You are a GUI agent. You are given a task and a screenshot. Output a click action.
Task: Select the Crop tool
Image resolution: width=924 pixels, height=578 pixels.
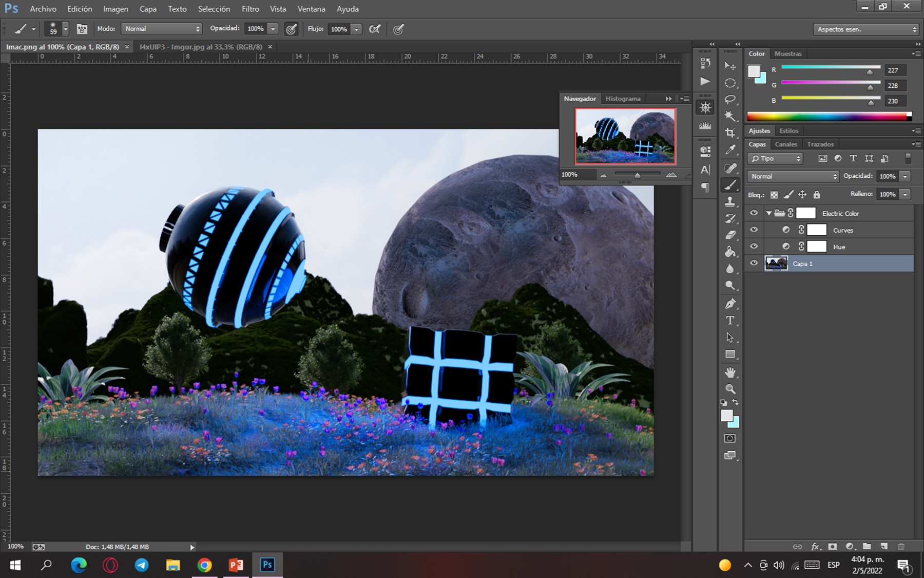730,133
